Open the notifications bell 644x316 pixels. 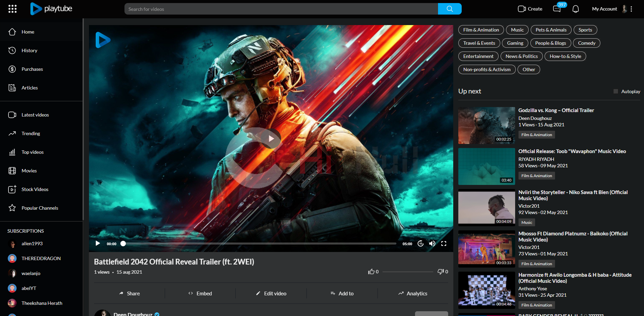576,9
